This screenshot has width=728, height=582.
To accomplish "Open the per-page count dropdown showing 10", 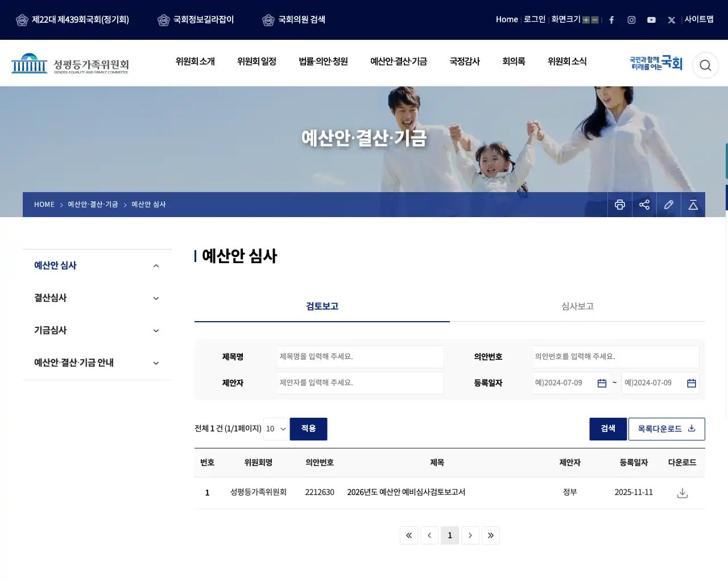I will pos(276,429).
